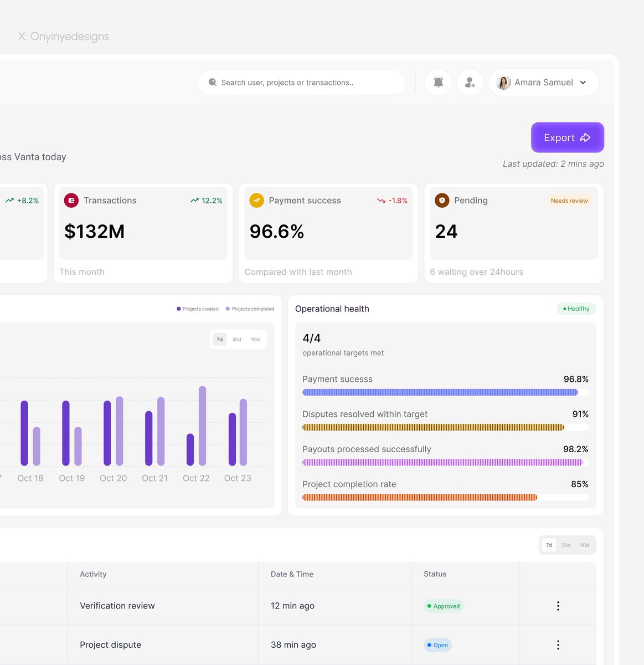
Task: Click the Activity column header
Action: tap(93, 574)
